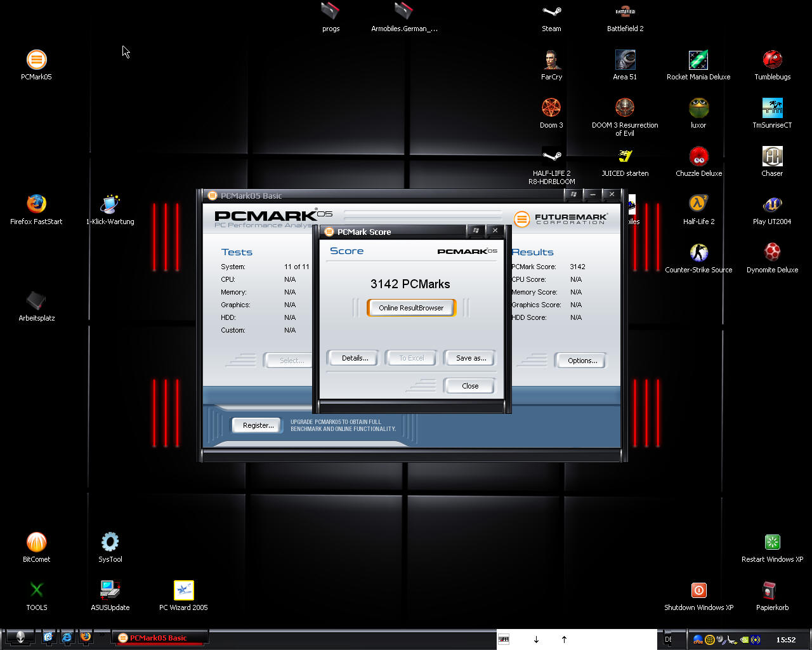Launch DOOM 3 Resurrection of Evil icon
Screen dimensions: 812x650
(625, 108)
